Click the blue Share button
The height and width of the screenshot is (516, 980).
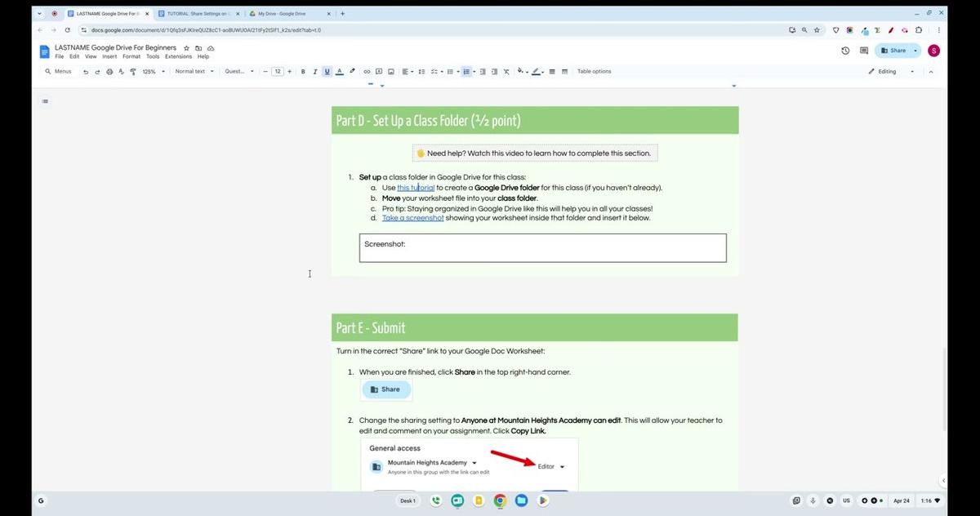pyautogui.click(x=896, y=50)
